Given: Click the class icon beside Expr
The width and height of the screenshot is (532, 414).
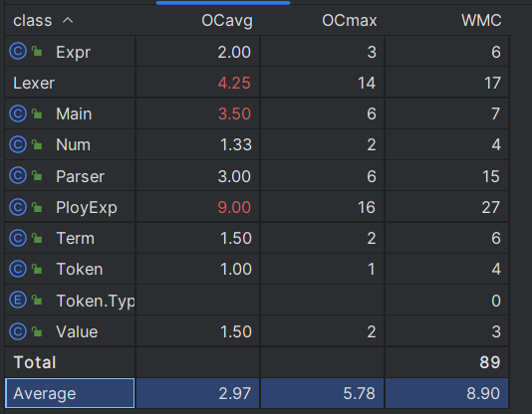Looking at the screenshot, I should [18, 51].
